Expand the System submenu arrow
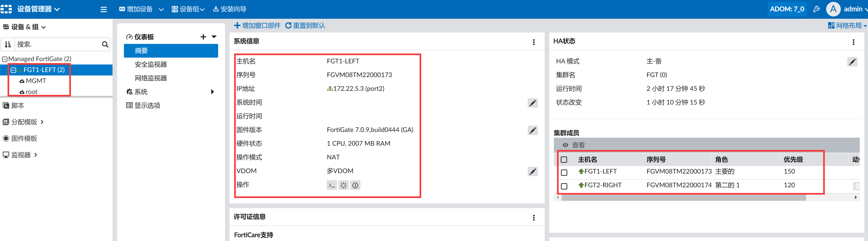The width and height of the screenshot is (868, 241). pyautogui.click(x=212, y=92)
